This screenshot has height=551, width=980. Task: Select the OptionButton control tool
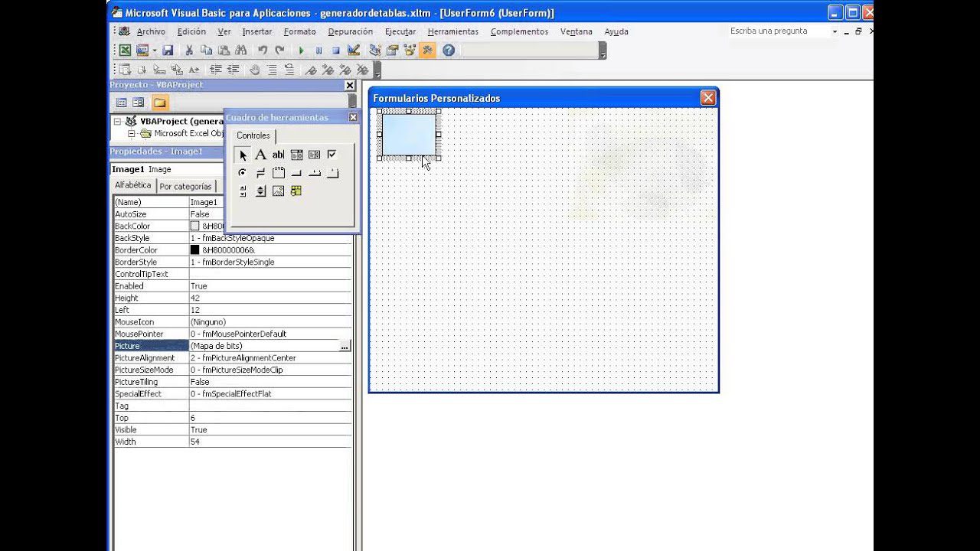[x=243, y=173]
